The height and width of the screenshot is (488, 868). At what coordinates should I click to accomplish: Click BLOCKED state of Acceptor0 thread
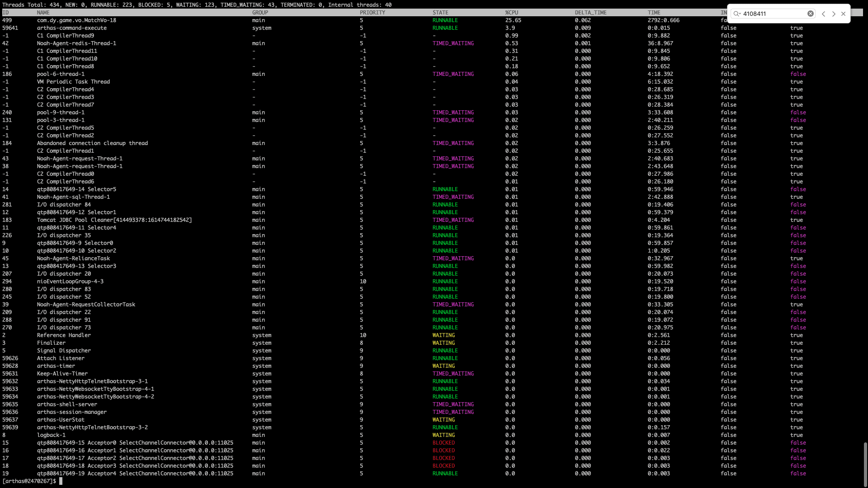coord(443,443)
